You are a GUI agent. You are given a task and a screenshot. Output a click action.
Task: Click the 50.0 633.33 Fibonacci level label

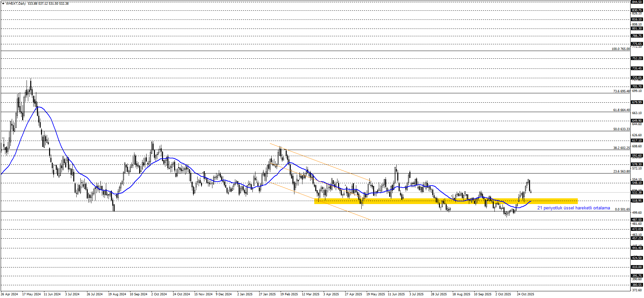[x=621, y=129]
